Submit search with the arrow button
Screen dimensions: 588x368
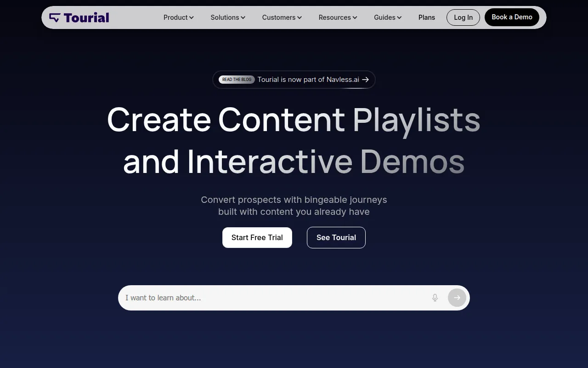(x=457, y=298)
